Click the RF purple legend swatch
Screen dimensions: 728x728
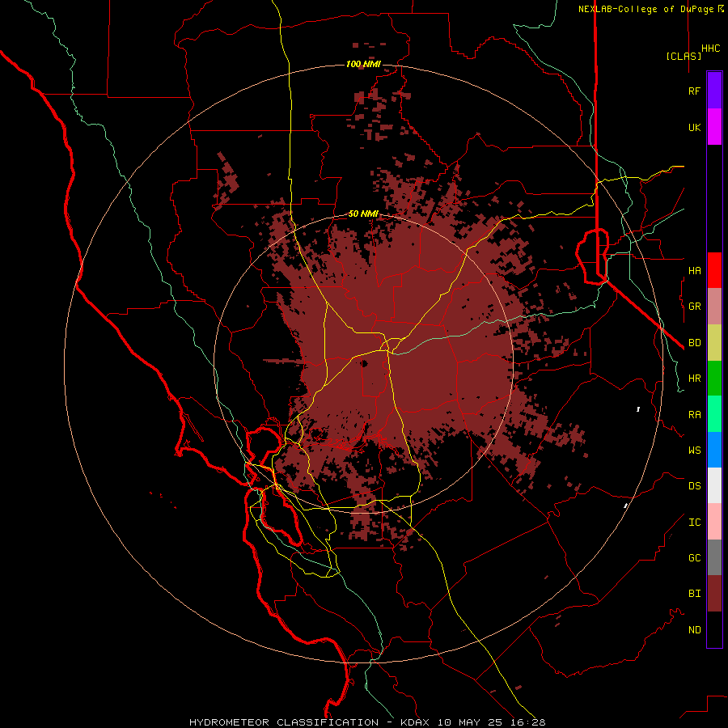coord(714,91)
